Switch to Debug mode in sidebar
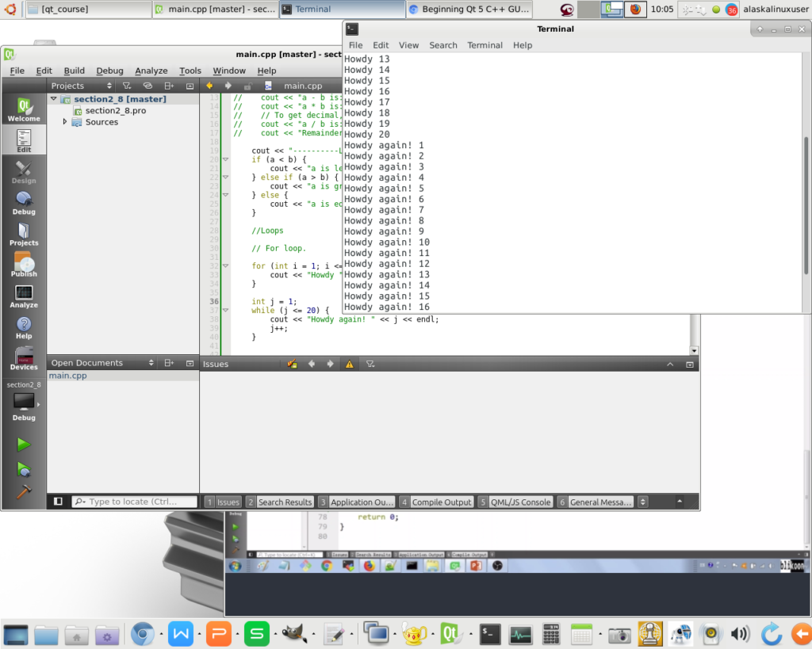This screenshot has height=649, width=812. tap(24, 203)
